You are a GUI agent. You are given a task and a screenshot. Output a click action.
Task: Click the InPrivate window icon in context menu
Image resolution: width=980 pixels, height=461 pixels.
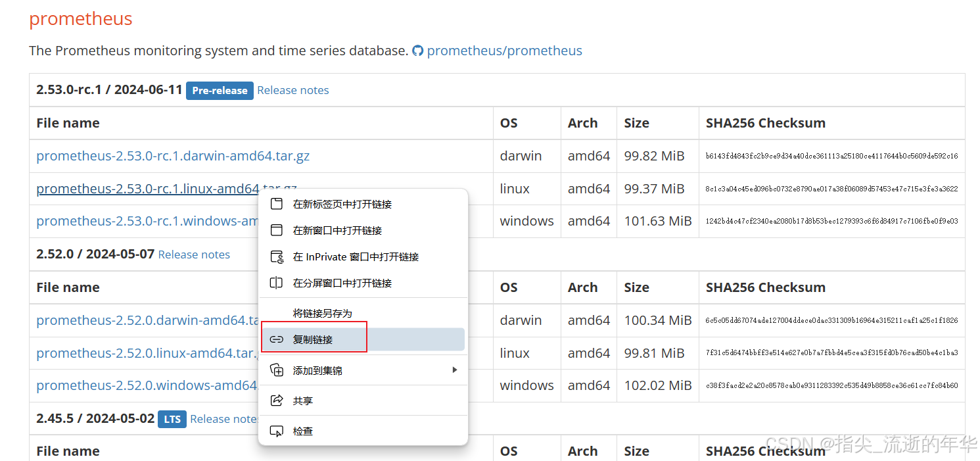click(277, 256)
